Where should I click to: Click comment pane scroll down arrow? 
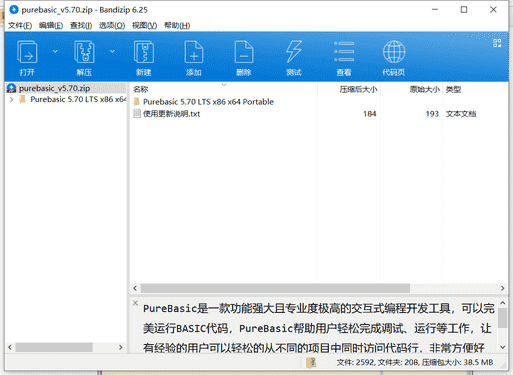click(503, 347)
